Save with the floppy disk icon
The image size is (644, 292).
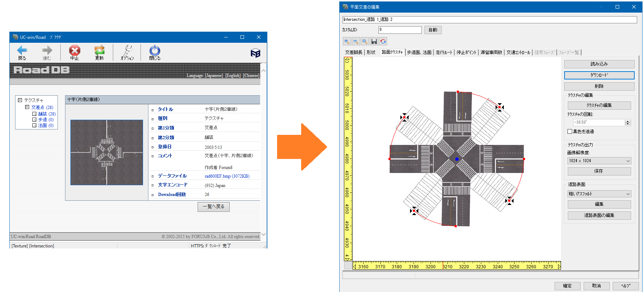coord(374,41)
